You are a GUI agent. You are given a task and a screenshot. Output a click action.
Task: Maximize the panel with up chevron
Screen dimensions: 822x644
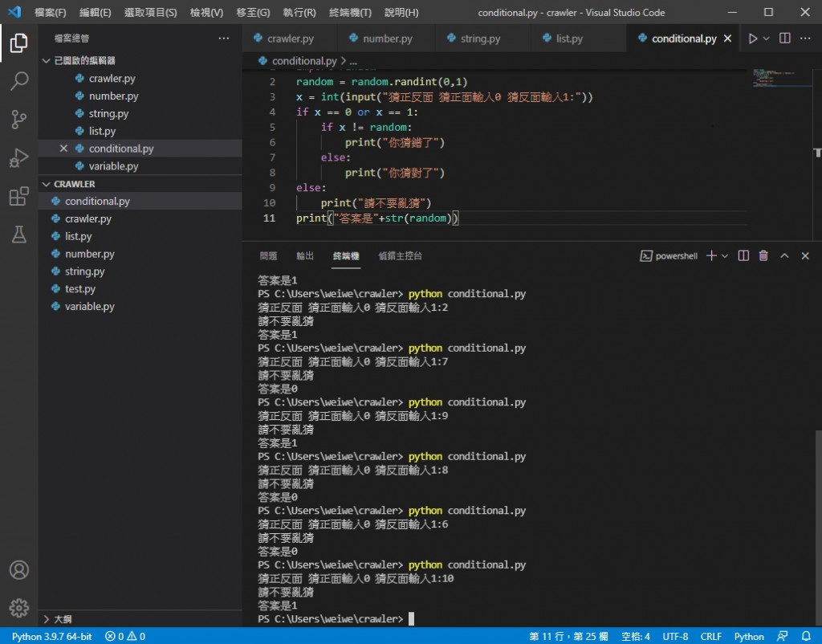pyautogui.click(x=784, y=256)
